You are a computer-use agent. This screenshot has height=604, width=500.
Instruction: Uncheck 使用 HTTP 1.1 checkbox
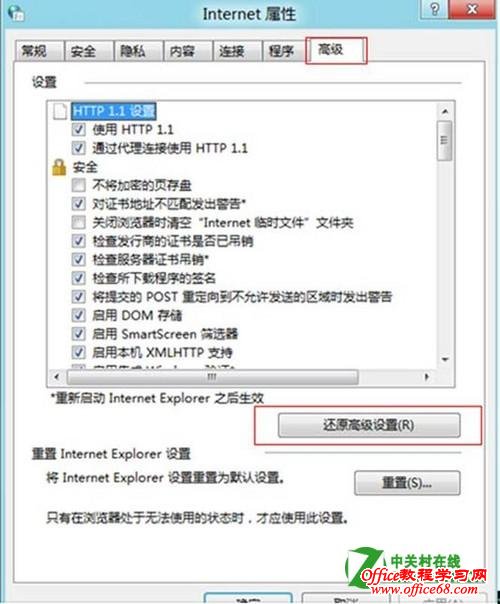click(79, 129)
